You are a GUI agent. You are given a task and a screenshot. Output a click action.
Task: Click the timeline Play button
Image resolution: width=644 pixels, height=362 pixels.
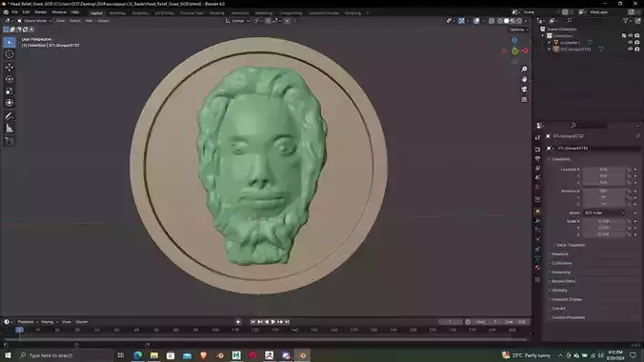click(273, 322)
